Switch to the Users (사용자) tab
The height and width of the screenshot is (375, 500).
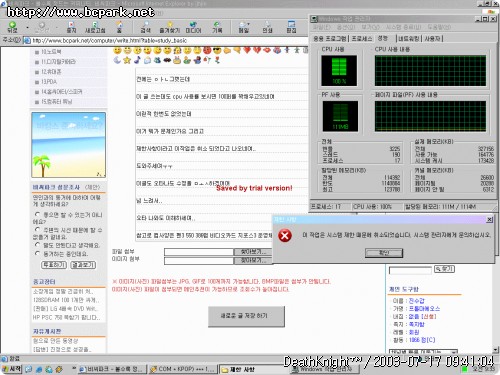point(433,39)
